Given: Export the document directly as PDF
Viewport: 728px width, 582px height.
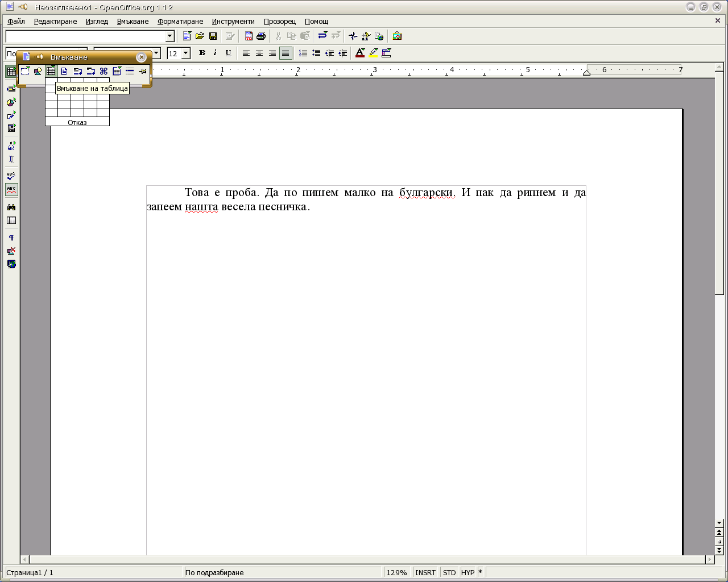Looking at the screenshot, I should pos(249,36).
